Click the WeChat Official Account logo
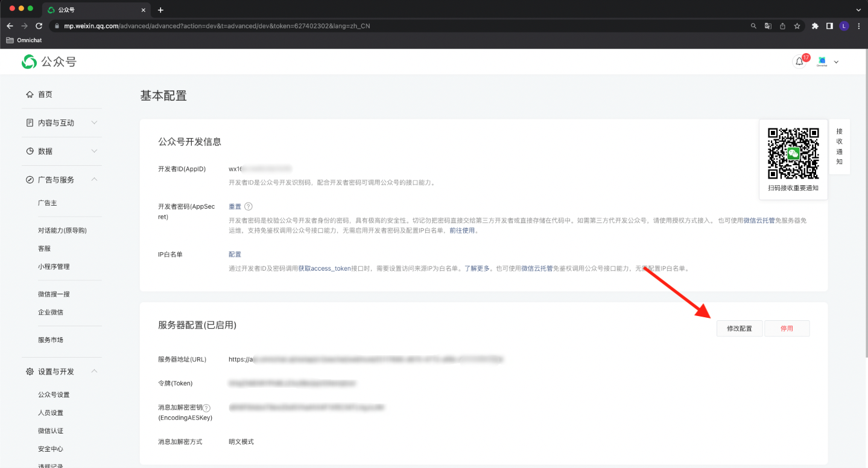 click(49, 62)
